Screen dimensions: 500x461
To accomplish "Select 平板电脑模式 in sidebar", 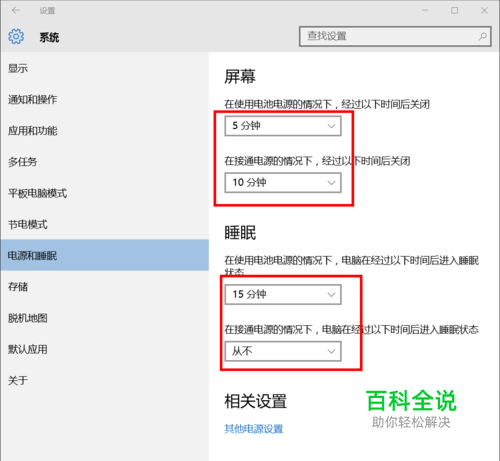I will tap(104, 193).
